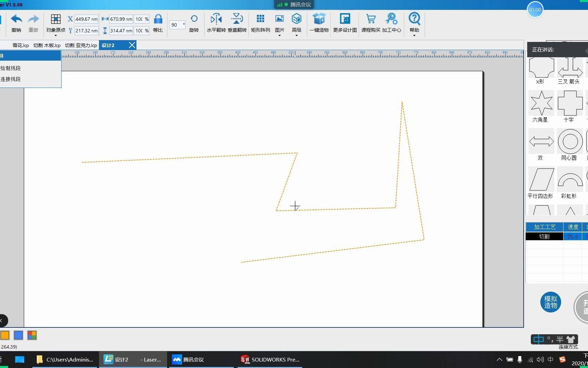588x368 pixels.
Task: Pick the blue color swatch
Action: tap(18, 335)
